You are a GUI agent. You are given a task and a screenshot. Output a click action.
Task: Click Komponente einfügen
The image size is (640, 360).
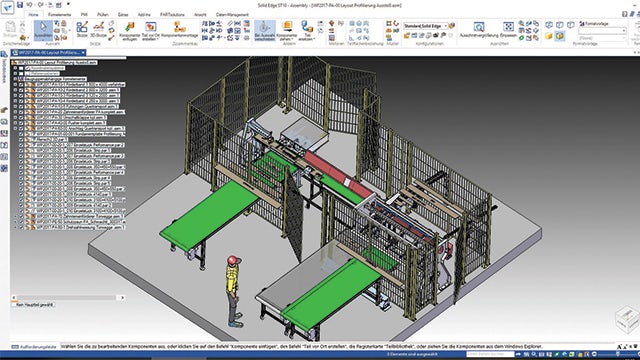pyautogui.click(x=130, y=31)
